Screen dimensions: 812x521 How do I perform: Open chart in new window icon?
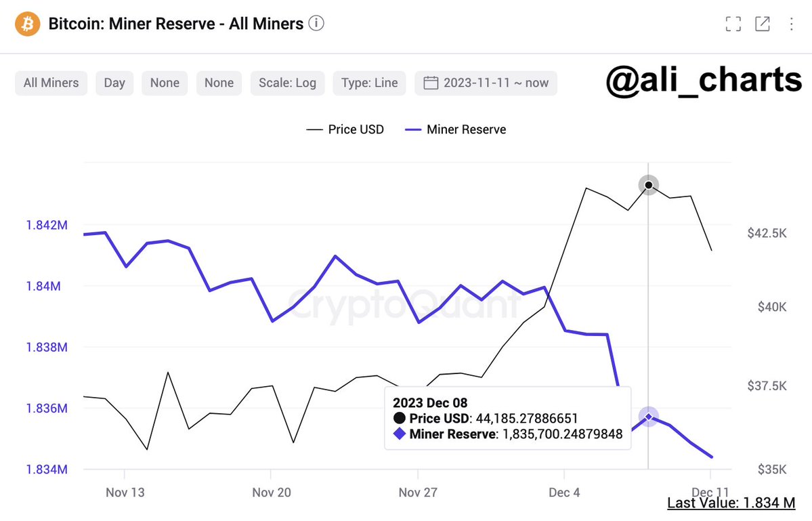763,24
